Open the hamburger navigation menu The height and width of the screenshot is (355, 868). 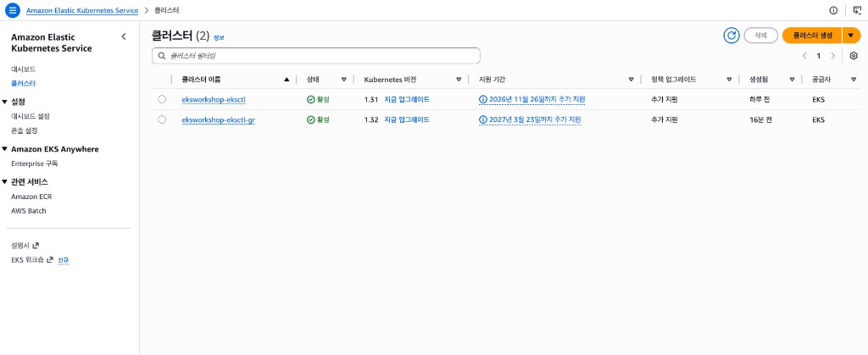(x=12, y=10)
